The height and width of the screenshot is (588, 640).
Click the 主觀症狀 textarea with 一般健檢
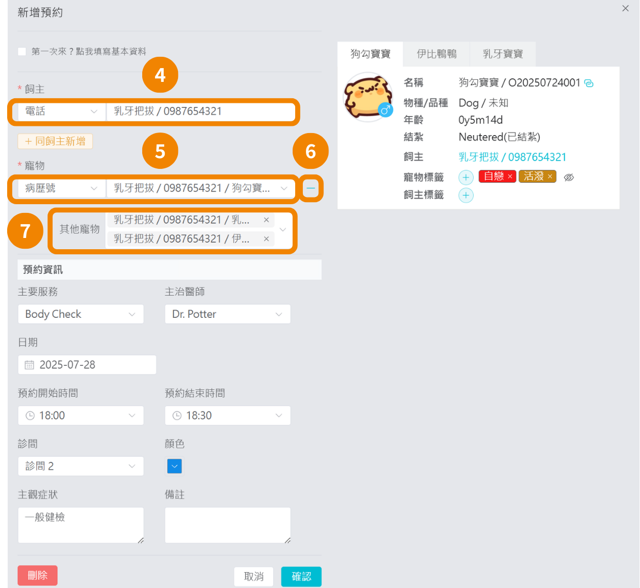(x=80, y=525)
